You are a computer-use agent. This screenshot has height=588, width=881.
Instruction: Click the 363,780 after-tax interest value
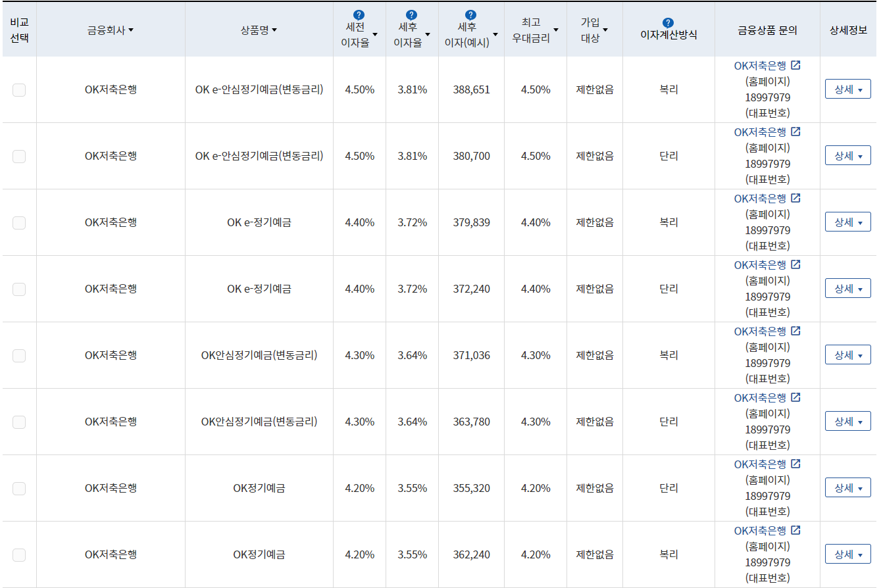click(x=471, y=422)
